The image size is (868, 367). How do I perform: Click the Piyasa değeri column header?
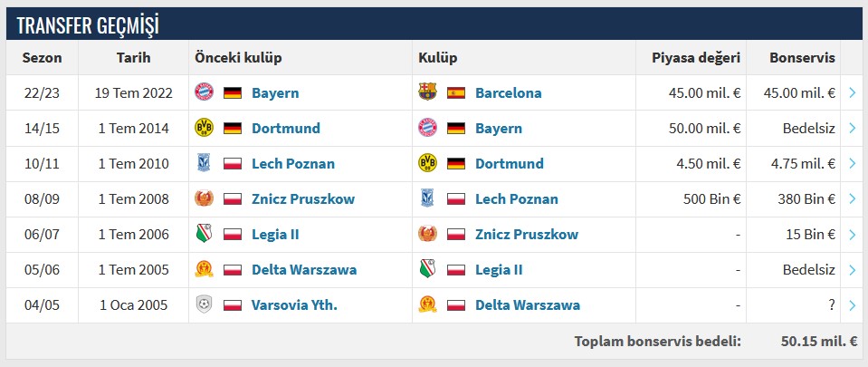click(695, 58)
